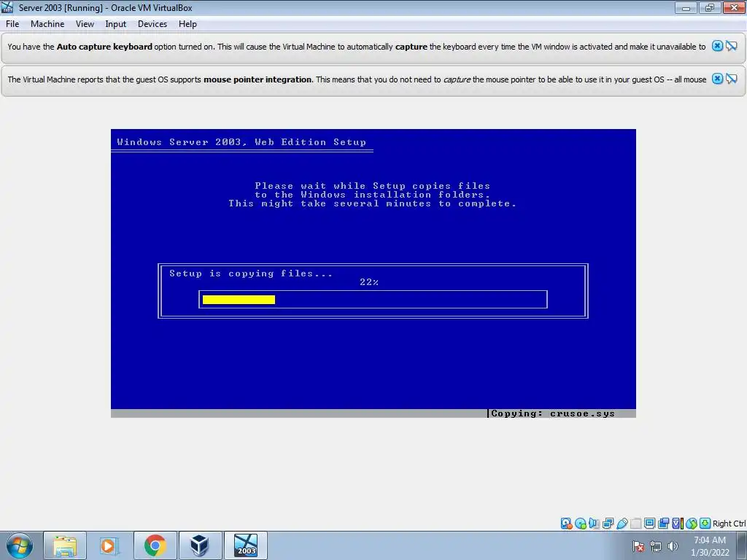Close the Server 2003 VirtualBox window

coord(734,7)
